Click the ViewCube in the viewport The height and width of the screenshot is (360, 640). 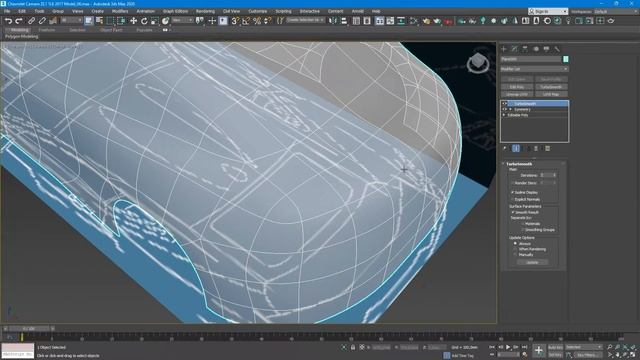click(478, 63)
